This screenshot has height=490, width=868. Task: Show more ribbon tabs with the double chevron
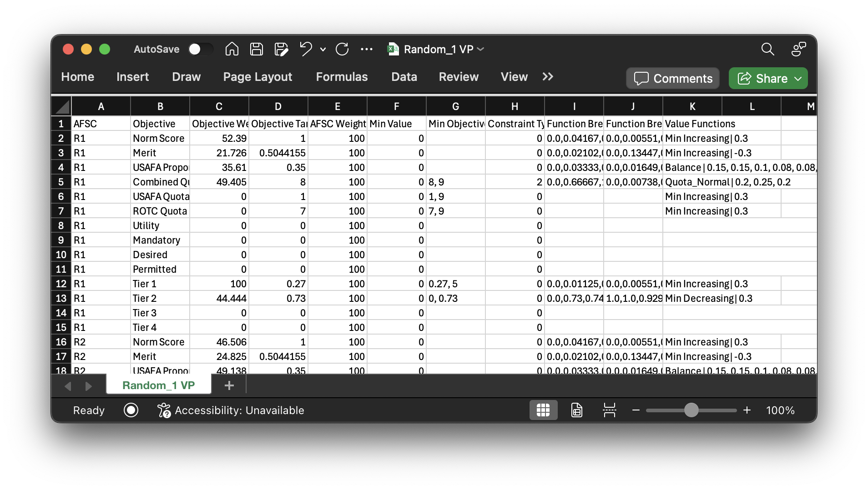pyautogui.click(x=548, y=77)
